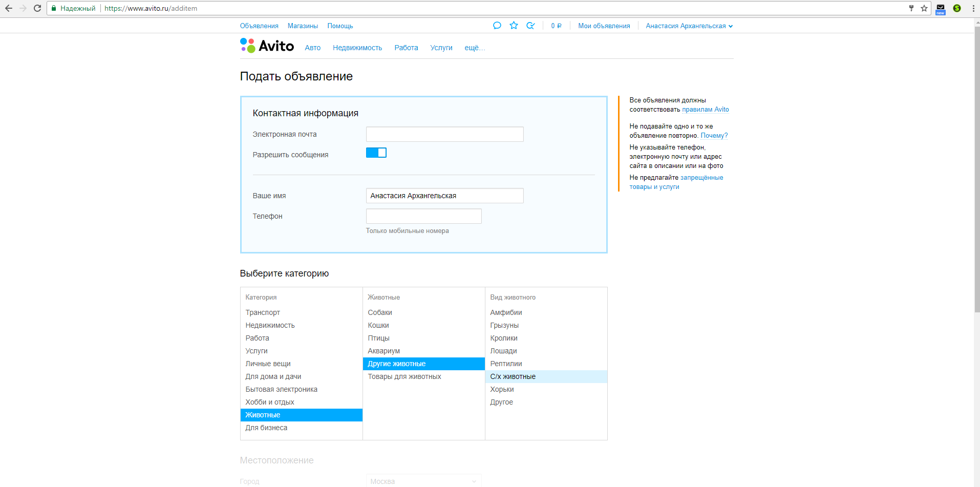
Task: Pick Рептилии animal type
Action: pyautogui.click(x=546, y=364)
